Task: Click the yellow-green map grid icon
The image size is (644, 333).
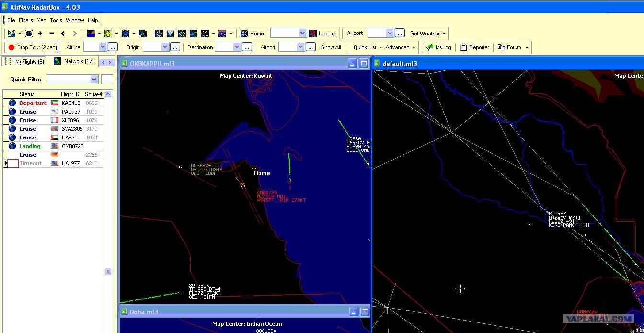Action: (108, 34)
